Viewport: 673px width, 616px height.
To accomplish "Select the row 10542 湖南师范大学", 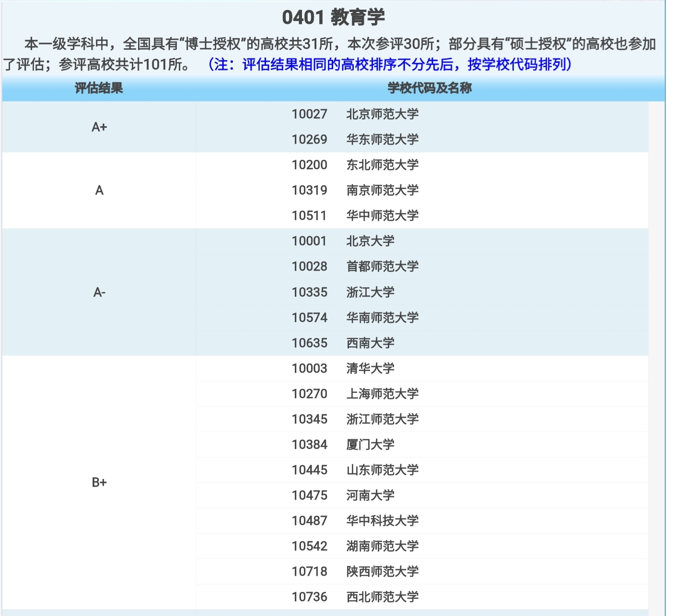I will [422, 546].
